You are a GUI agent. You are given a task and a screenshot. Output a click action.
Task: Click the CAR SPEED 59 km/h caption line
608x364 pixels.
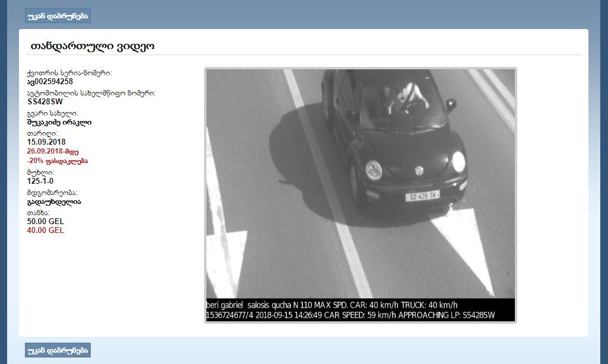(350, 315)
